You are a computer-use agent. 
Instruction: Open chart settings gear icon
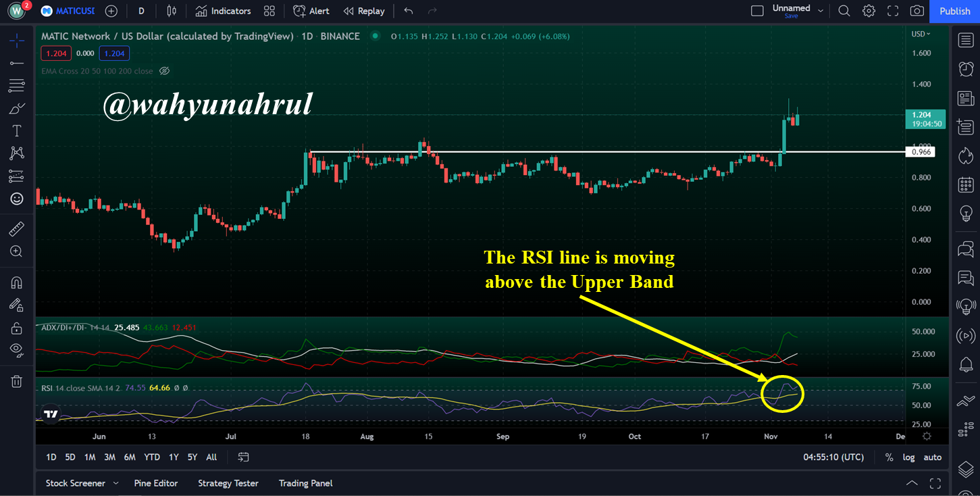click(x=869, y=11)
